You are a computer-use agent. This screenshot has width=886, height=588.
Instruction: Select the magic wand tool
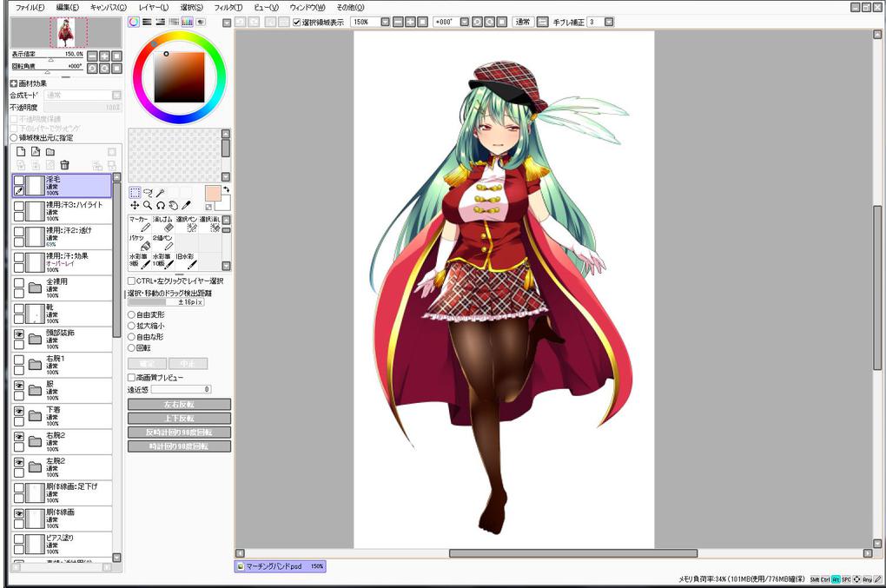click(161, 193)
